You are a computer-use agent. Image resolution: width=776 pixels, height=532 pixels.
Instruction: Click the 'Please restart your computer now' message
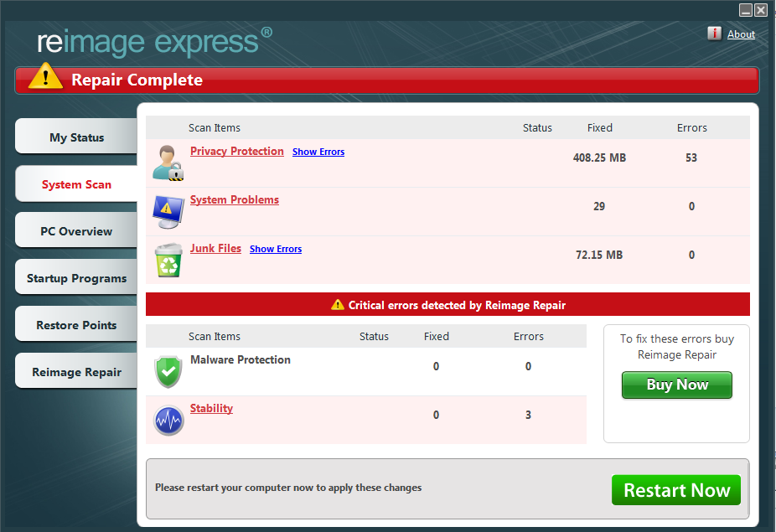pos(288,488)
